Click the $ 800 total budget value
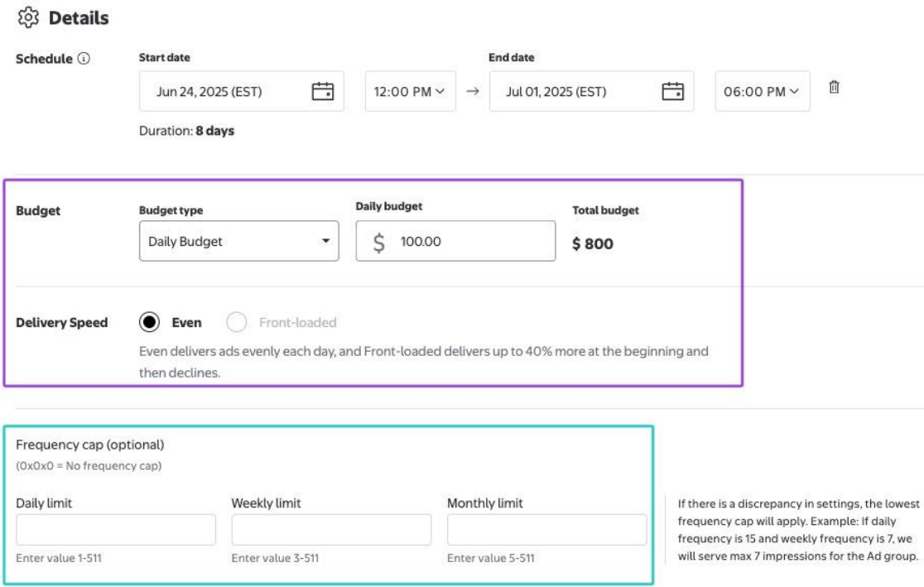 (x=593, y=244)
